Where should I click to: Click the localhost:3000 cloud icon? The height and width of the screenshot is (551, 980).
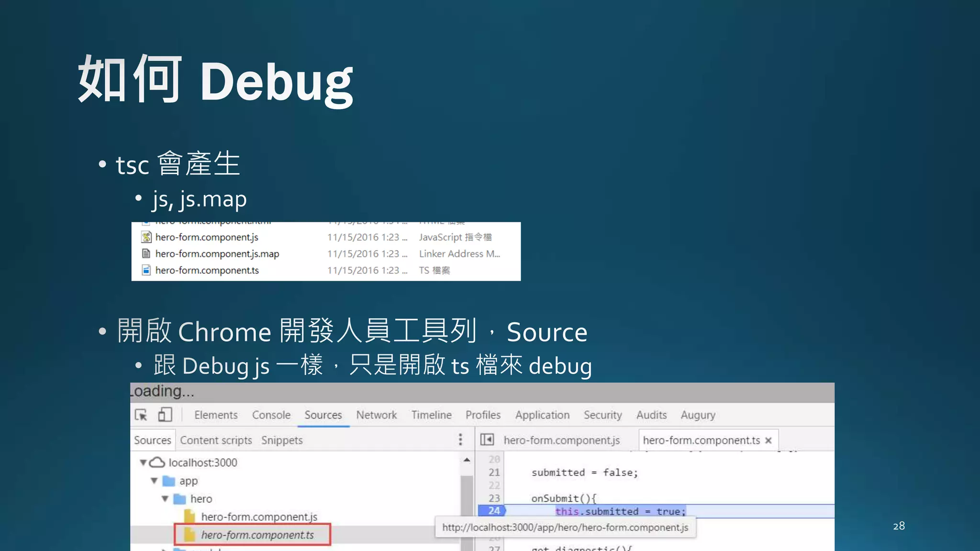pos(157,463)
